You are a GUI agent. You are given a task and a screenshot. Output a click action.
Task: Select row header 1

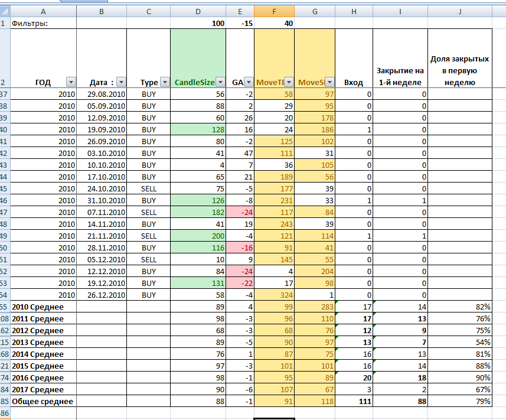(x=5, y=23)
